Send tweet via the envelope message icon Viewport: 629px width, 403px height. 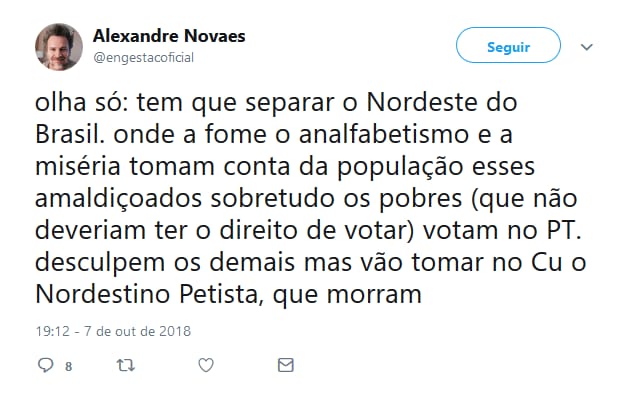pos(286,366)
